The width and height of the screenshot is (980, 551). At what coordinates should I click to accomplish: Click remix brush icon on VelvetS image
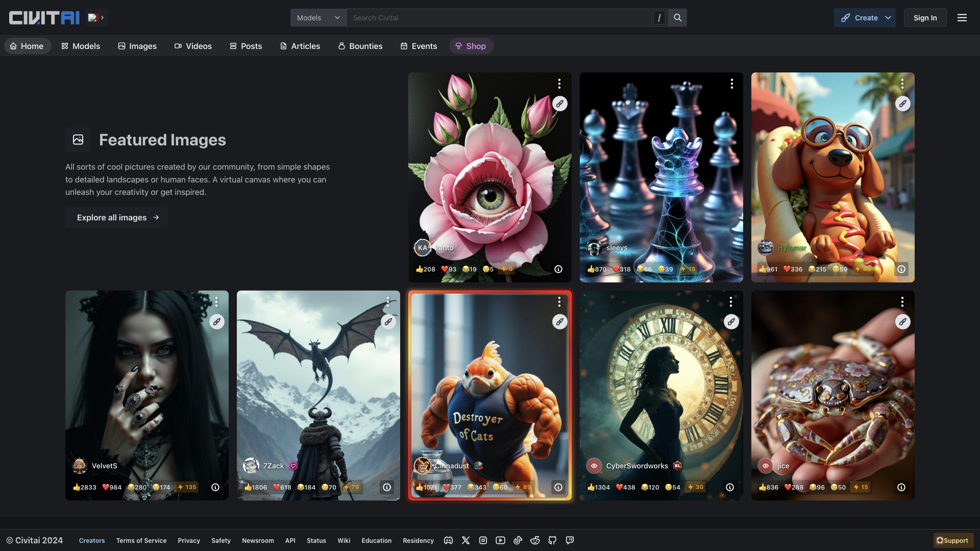point(217,322)
